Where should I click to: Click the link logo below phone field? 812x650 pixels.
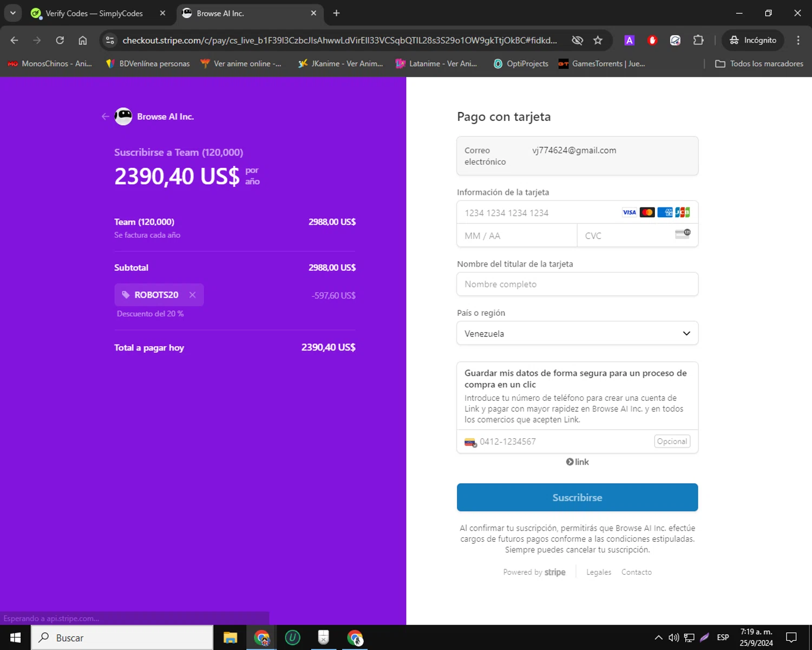coord(578,462)
